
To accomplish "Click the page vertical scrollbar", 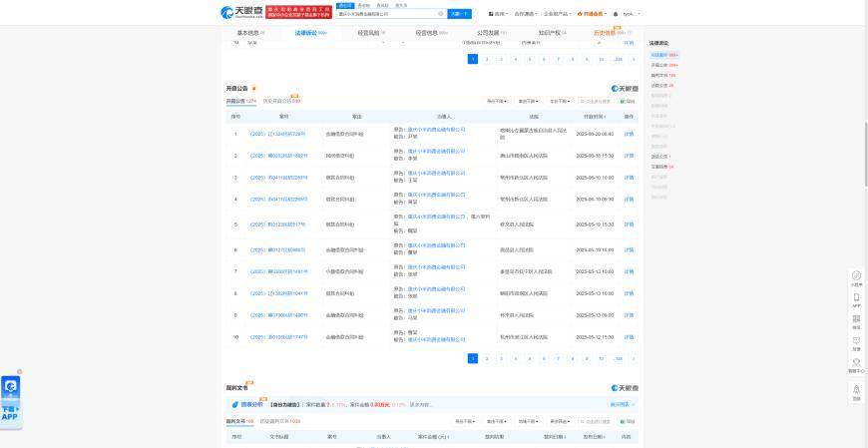I will (865, 154).
